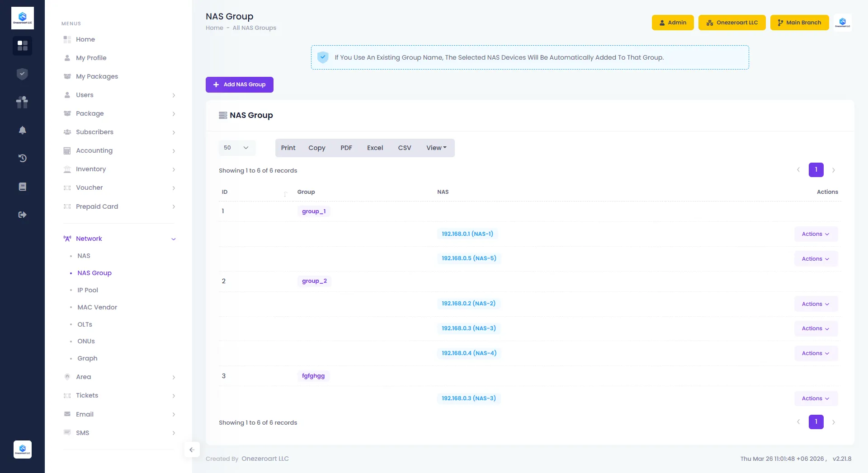868x473 pixels.
Task: Select IP Pool in Network submenu
Action: 88,290
